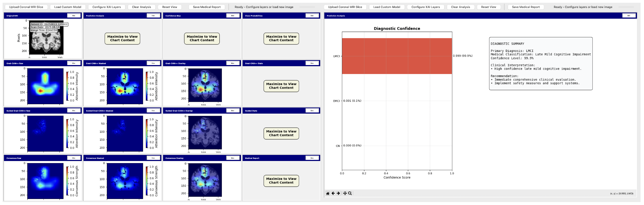Image resolution: width=644 pixels, height=205 pixels.
Task: Expand the Class Probabilities panel via Max
Action: click(x=312, y=16)
